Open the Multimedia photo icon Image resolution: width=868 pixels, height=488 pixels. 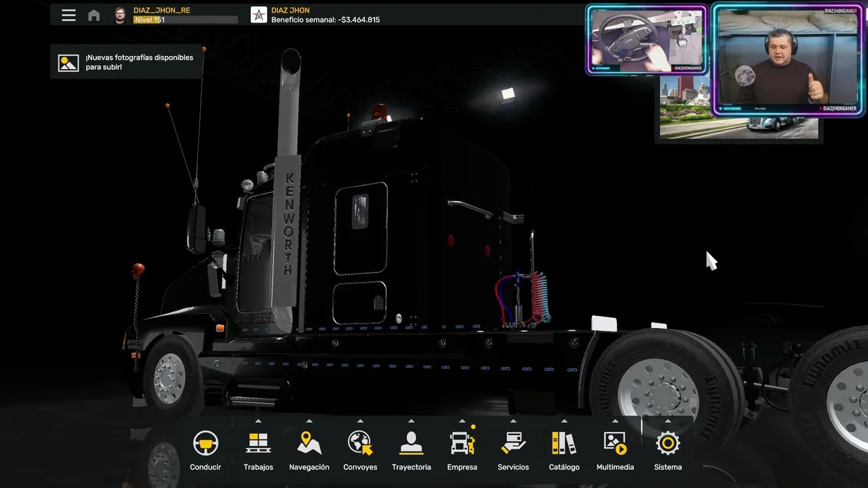point(615,443)
